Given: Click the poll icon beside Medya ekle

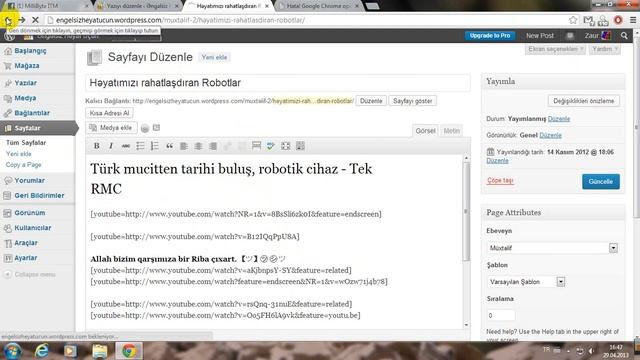Looking at the screenshot, I should coord(145,128).
